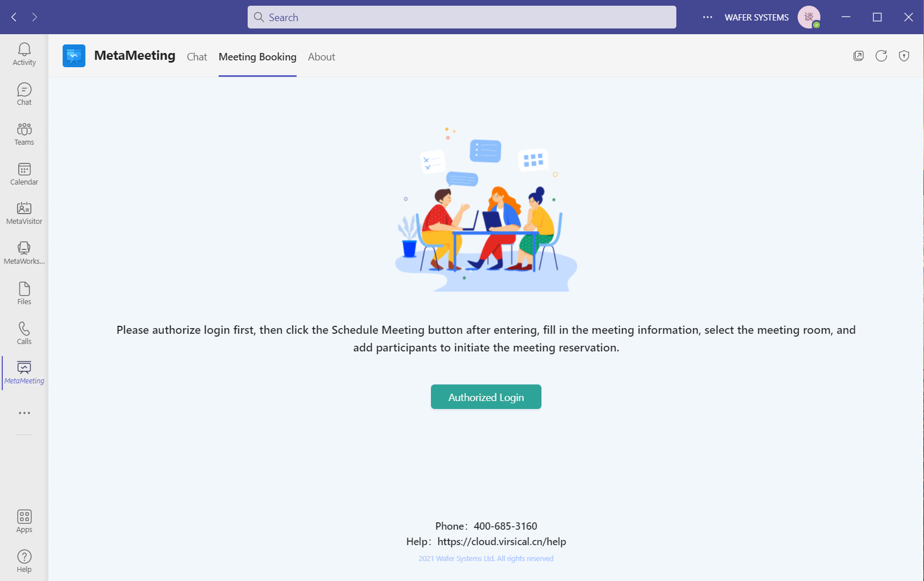Open Files in the sidebar

point(24,294)
